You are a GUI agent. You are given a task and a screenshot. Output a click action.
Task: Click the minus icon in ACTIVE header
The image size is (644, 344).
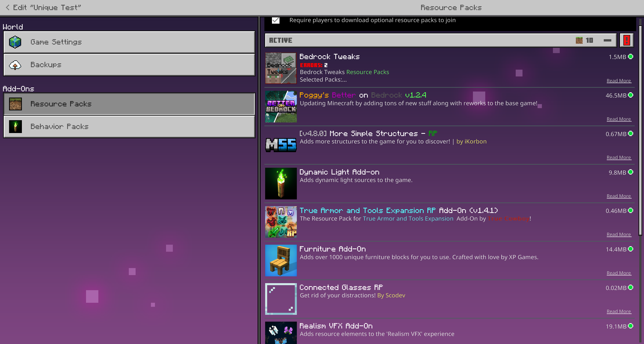pos(607,40)
